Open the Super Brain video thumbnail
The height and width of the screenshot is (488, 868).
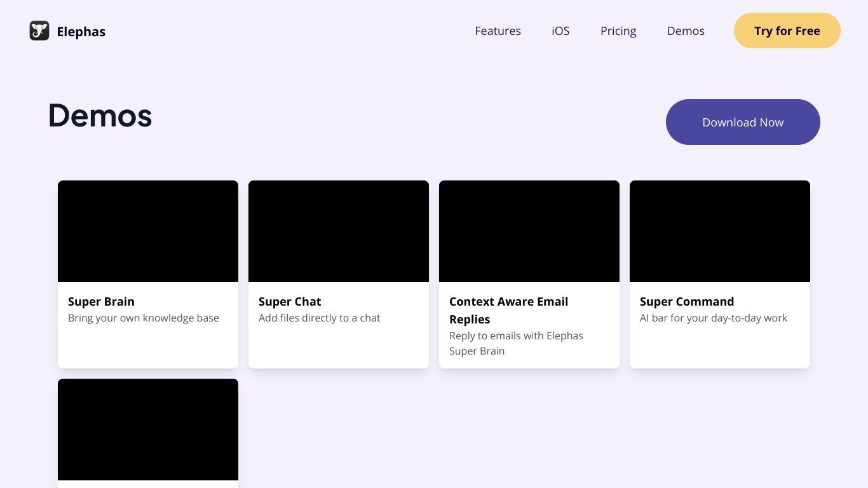tap(148, 231)
